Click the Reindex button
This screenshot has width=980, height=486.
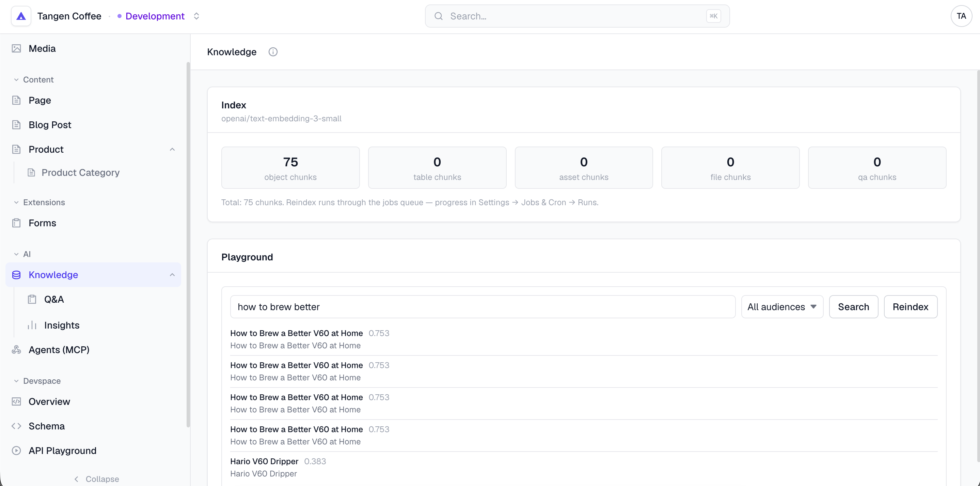click(x=911, y=307)
